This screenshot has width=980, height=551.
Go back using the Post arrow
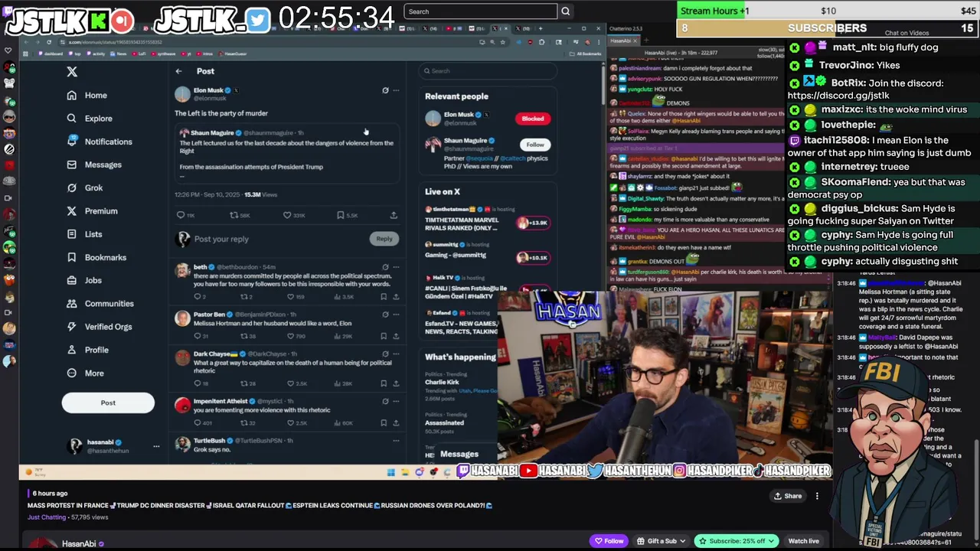click(x=178, y=71)
